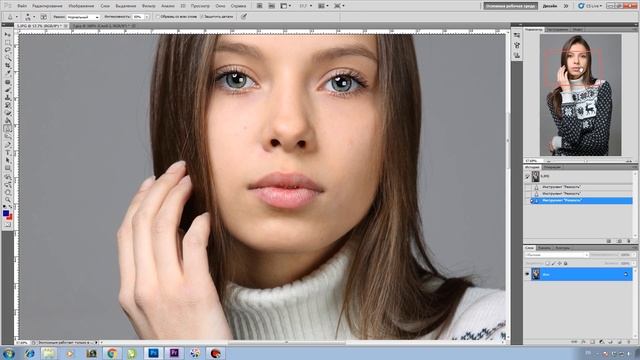Open the 'Режим' blend mode dropdown

pyautogui.click(x=83, y=17)
